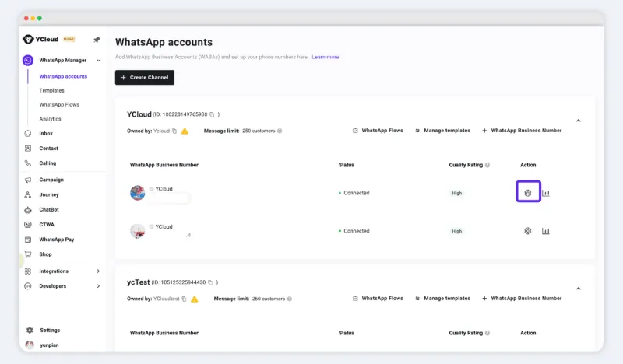Click info icon beside first Quality Rating
This screenshot has height=364, width=623.
pos(487,165)
